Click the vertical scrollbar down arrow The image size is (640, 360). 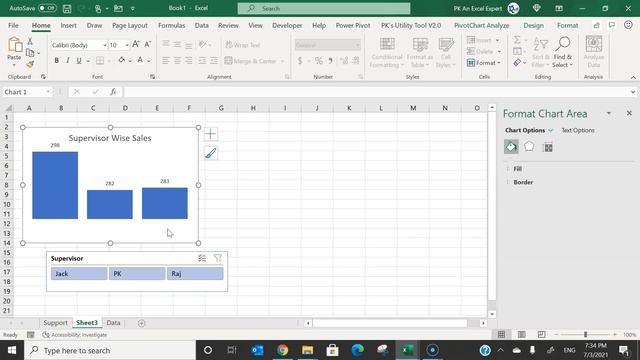click(x=492, y=314)
